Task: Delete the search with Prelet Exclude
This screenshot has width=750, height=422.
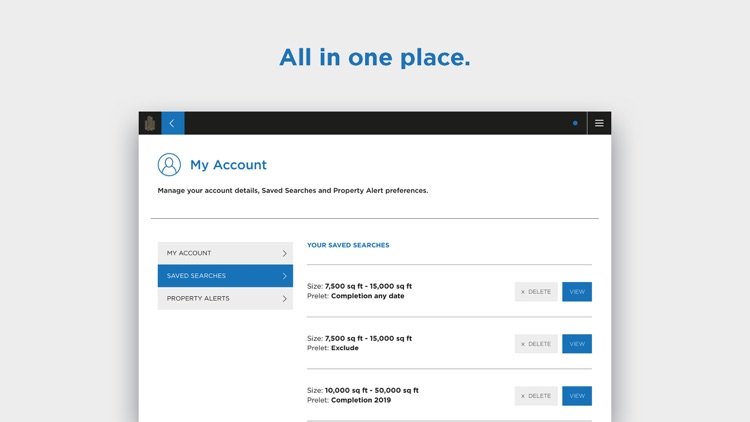Action: pyautogui.click(x=536, y=344)
